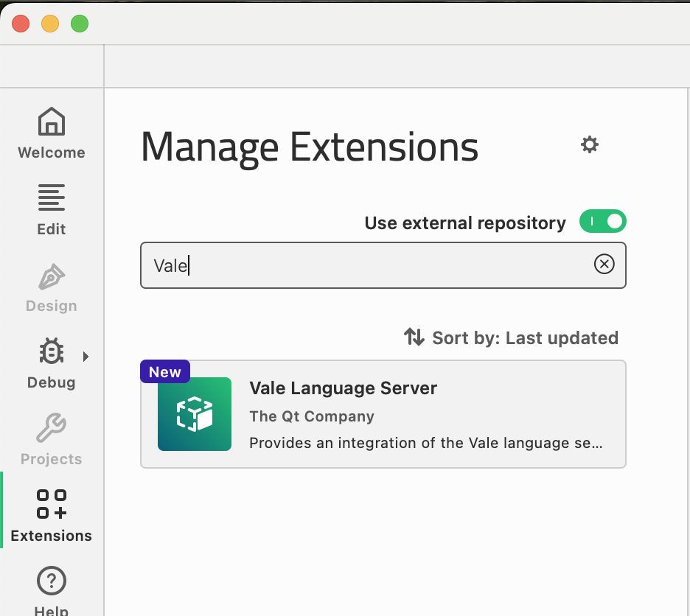Open the Welcome mode

pyautogui.click(x=51, y=133)
